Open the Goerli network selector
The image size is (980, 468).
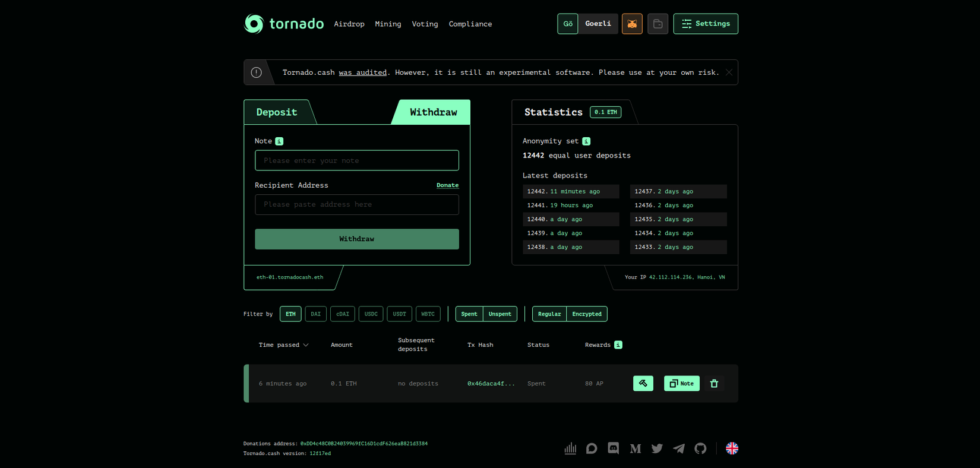(598, 24)
